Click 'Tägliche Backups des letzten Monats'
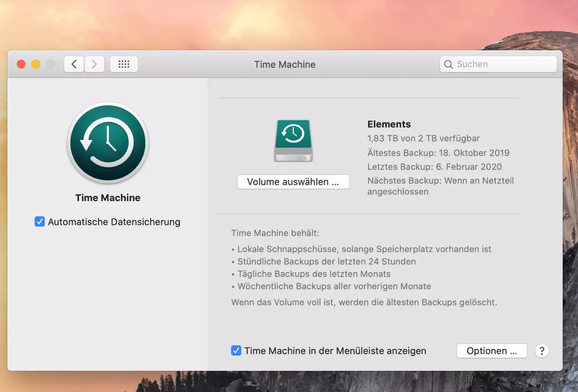The height and width of the screenshot is (392, 578). click(x=311, y=274)
